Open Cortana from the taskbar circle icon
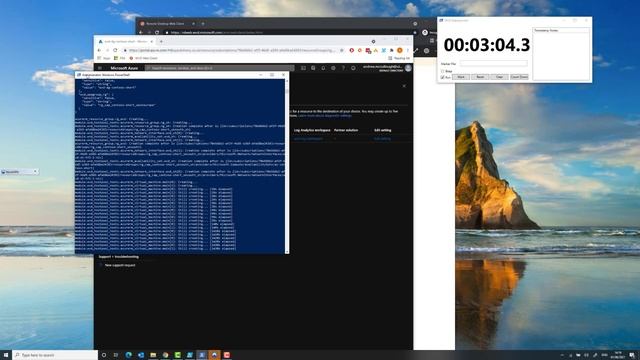640x360 pixels. pyautogui.click(x=104, y=355)
